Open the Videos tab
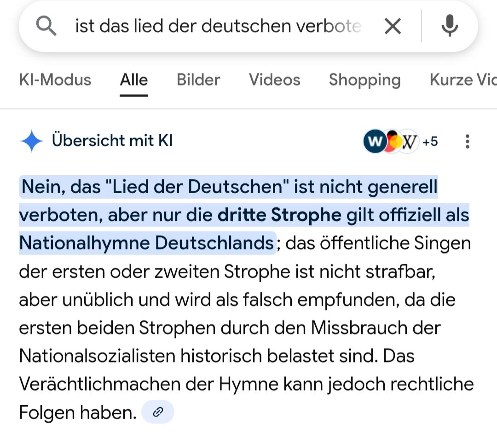497x448 pixels. tap(275, 80)
